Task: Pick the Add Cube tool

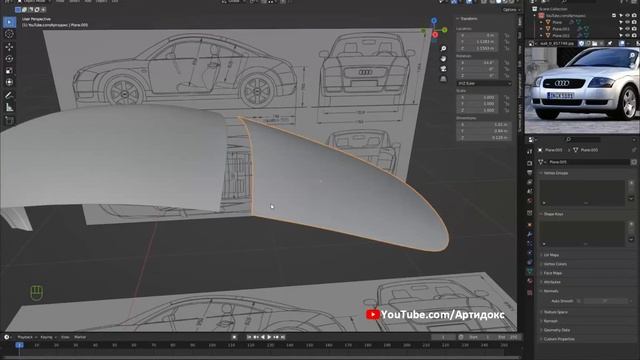Action: pyautogui.click(x=9, y=120)
